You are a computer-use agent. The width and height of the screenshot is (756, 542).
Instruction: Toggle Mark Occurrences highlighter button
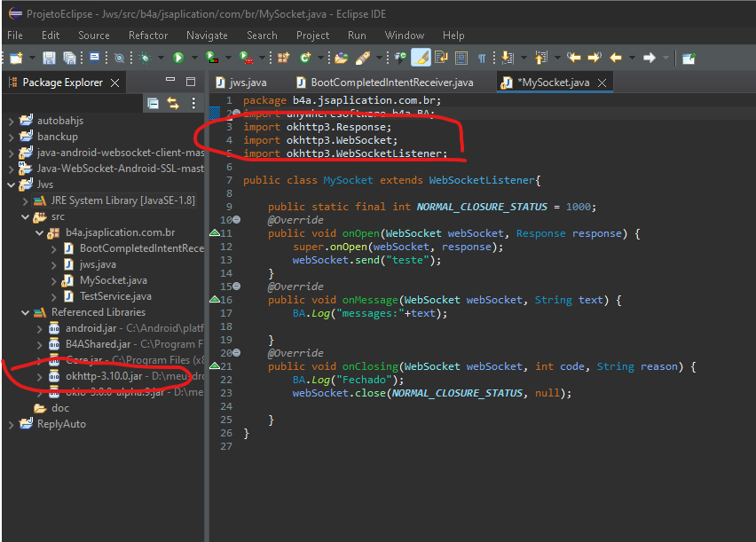click(421, 59)
